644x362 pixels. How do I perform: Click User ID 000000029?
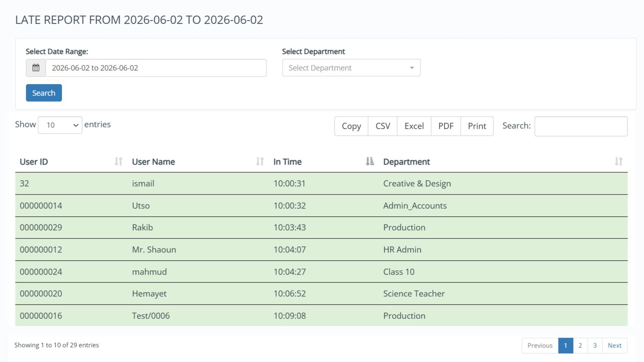point(41,228)
